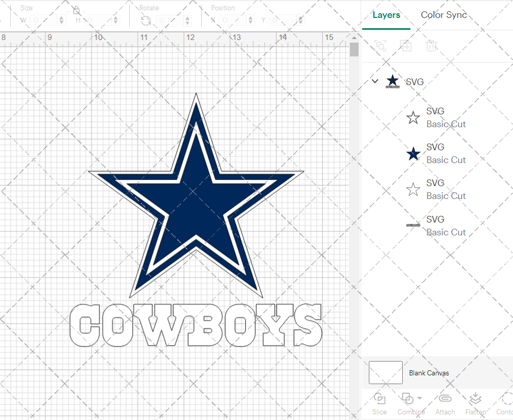Open the Combine dropdown arrow
513x420 pixels.
pos(420,398)
